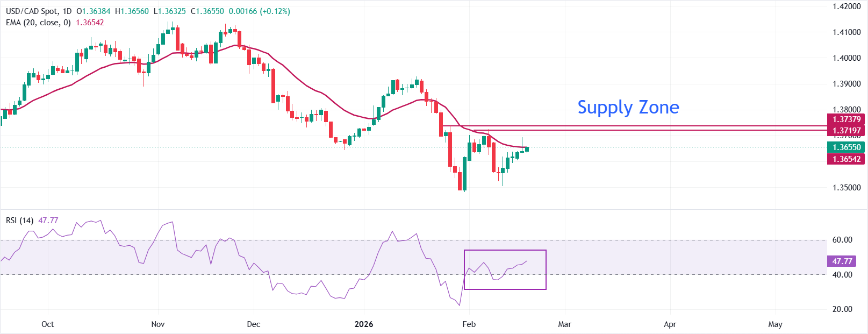Click the Nov label on time axis

click(x=158, y=324)
